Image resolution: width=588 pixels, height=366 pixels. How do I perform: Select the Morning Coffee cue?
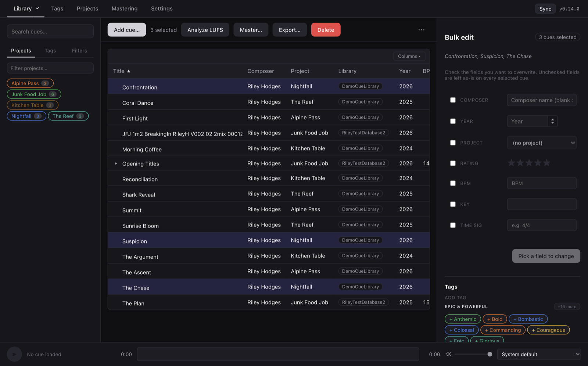tap(269, 148)
